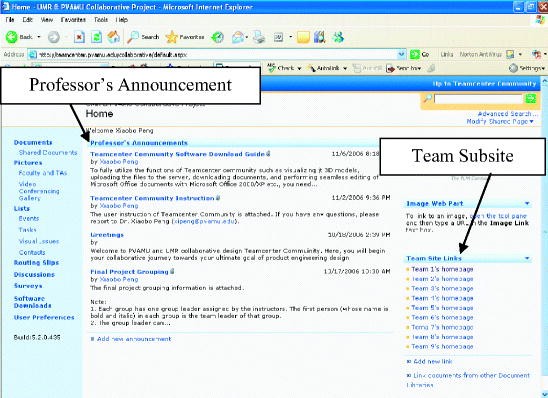Open the Help menu
The height and width of the screenshot is (398, 548).
coord(122,20)
